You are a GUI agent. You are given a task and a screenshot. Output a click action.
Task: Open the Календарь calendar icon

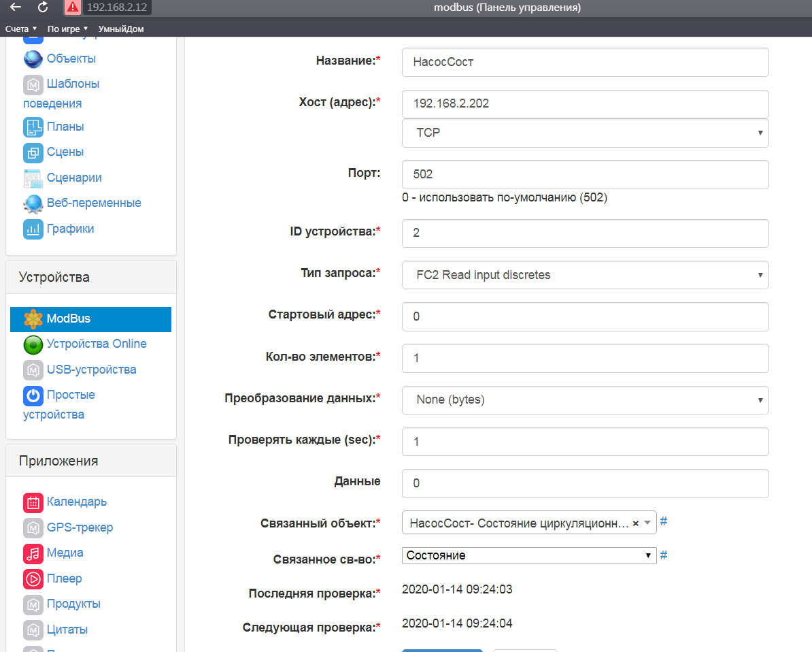pyautogui.click(x=33, y=502)
